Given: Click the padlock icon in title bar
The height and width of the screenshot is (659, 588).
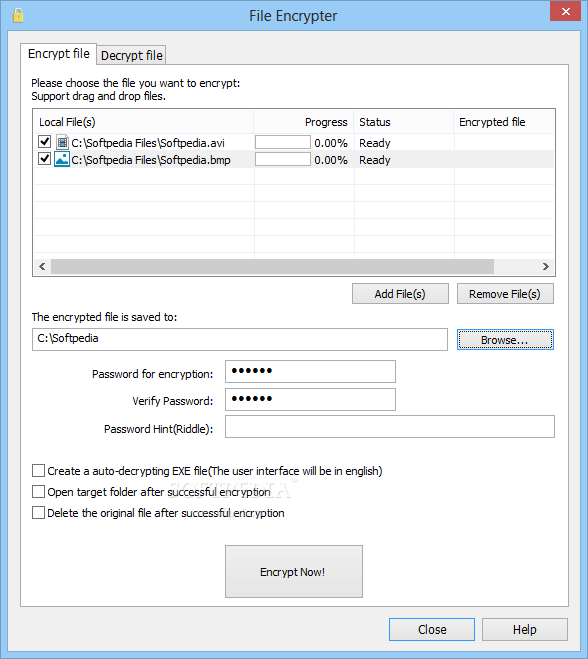Looking at the screenshot, I should point(18,16).
